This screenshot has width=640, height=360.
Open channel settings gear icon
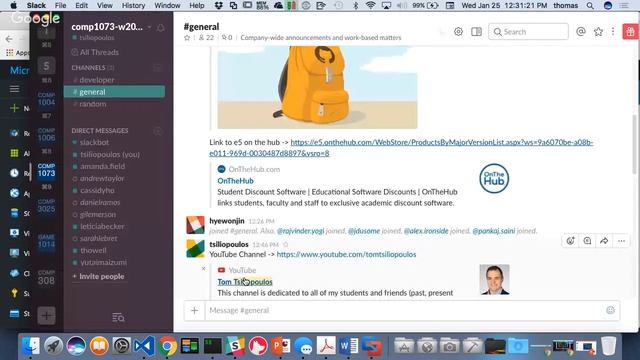point(458,31)
